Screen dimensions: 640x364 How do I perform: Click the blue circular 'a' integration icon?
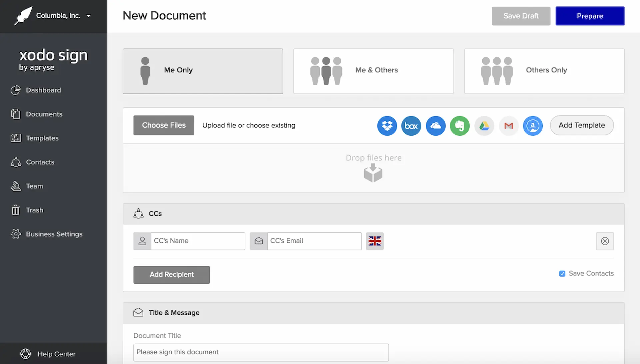[533, 126]
